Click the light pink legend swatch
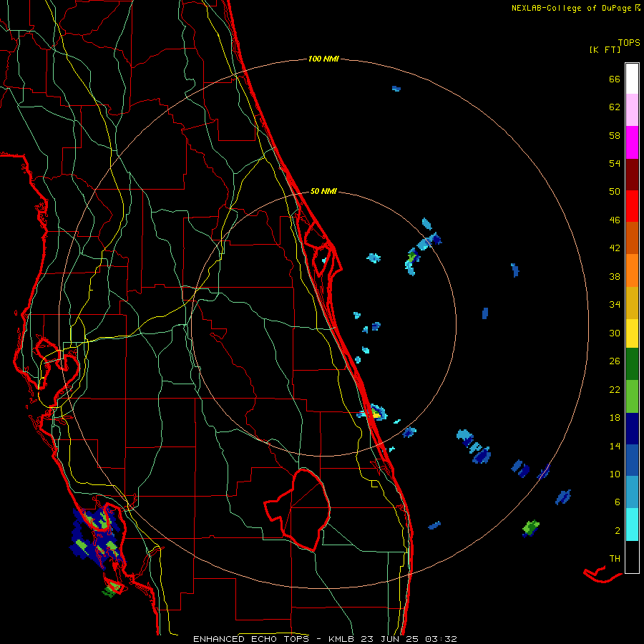 click(632, 110)
